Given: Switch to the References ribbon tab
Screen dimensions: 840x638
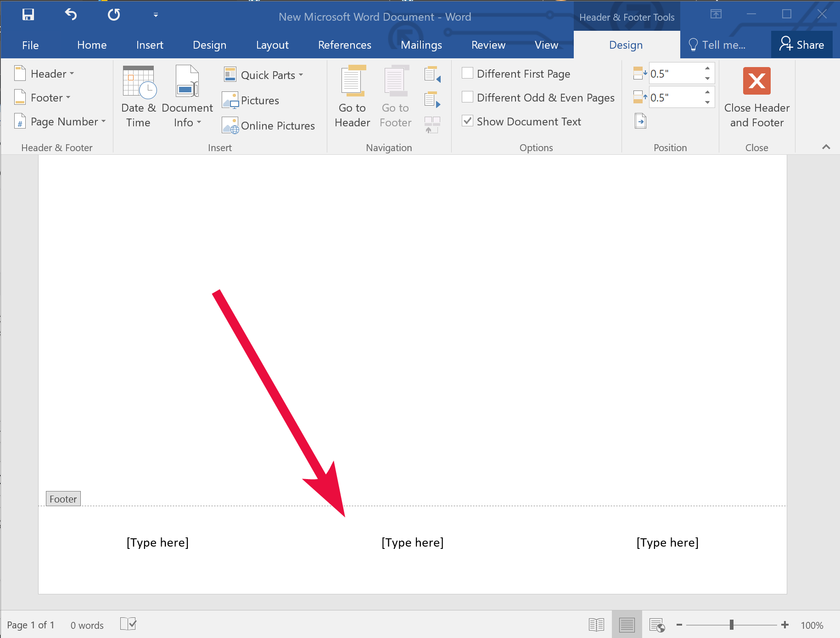Looking at the screenshot, I should pyautogui.click(x=344, y=45).
